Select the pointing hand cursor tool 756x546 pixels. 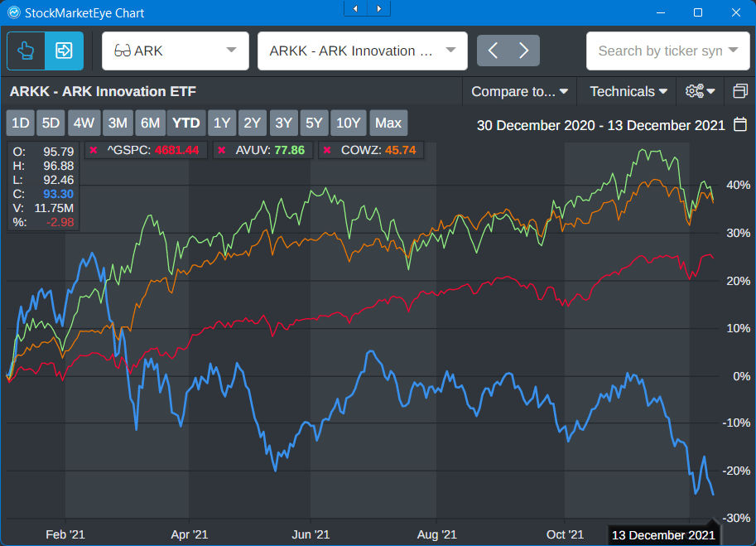pos(26,51)
